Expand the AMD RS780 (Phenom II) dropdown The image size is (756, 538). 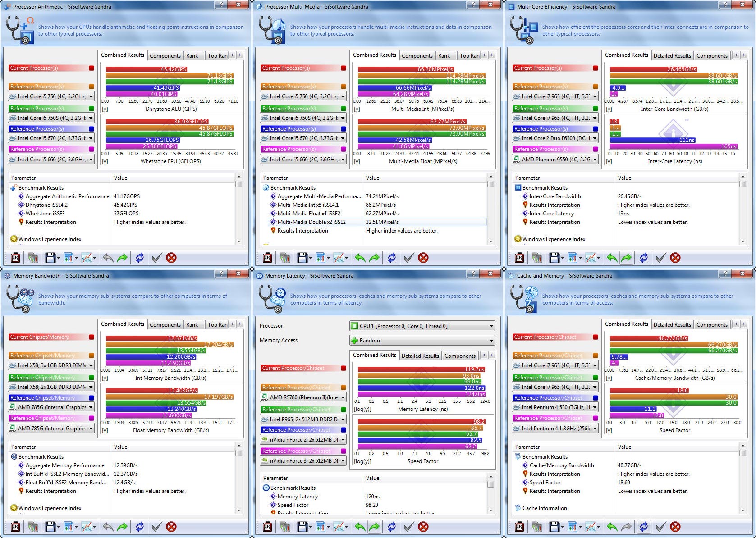pyautogui.click(x=303, y=397)
